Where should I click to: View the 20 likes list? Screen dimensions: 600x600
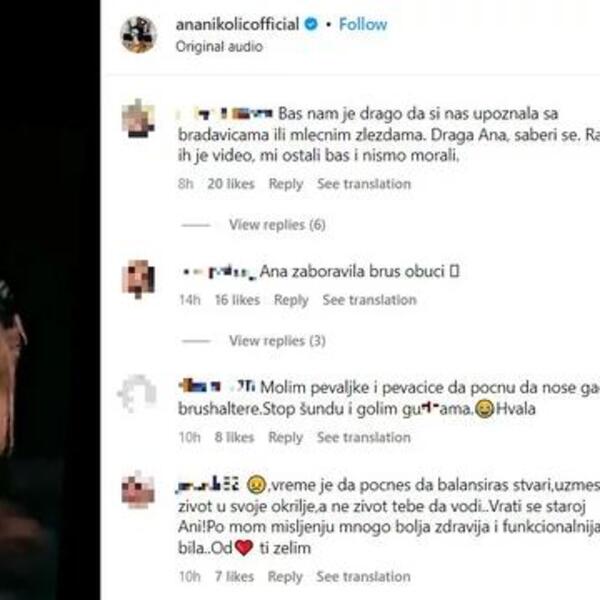pos(231,184)
